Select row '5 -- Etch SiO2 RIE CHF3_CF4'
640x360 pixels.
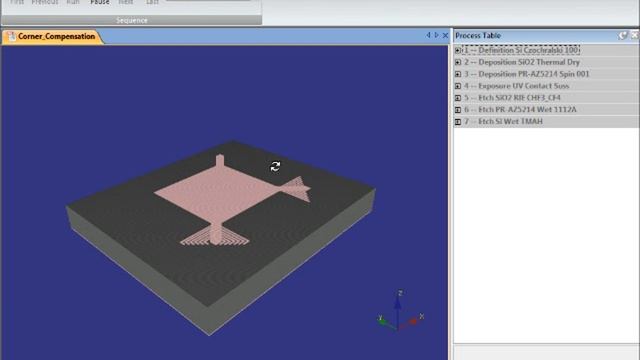coord(546,98)
